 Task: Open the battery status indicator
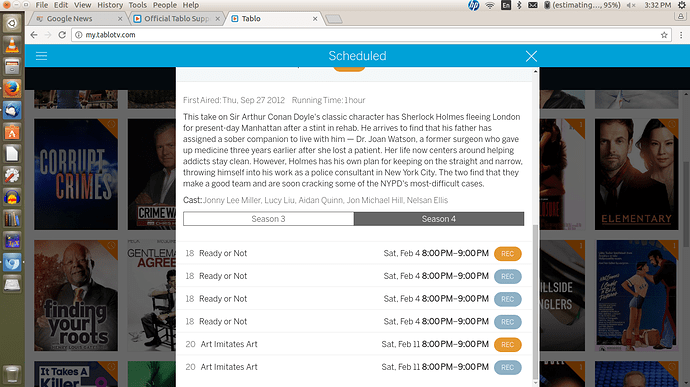coord(582,5)
